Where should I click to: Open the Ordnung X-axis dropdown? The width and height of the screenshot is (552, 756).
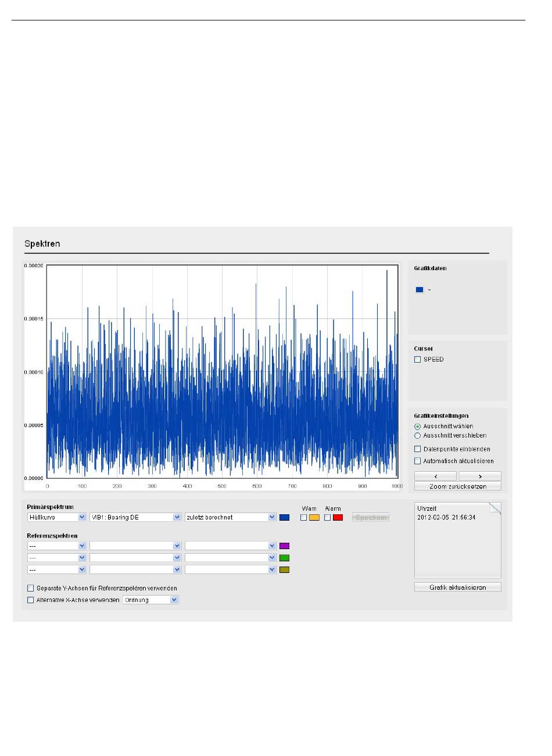(x=150, y=600)
